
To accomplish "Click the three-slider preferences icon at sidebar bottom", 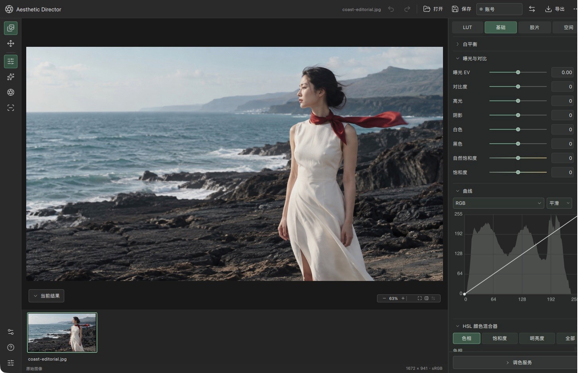I will pos(11,363).
